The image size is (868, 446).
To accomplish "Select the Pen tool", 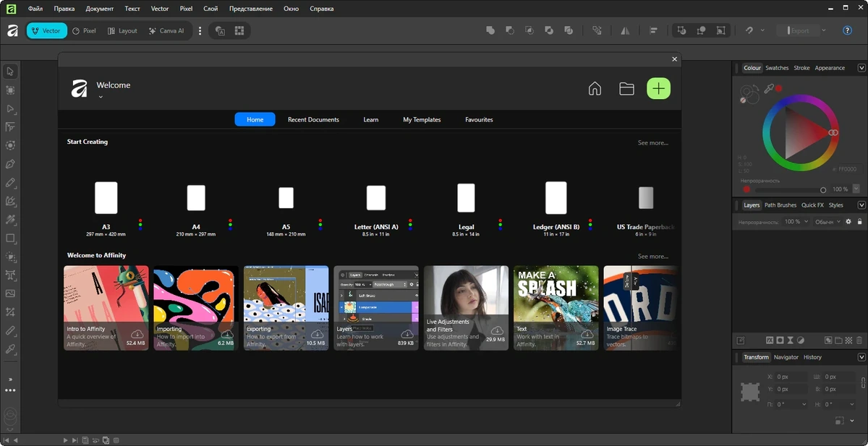I will tap(10, 164).
